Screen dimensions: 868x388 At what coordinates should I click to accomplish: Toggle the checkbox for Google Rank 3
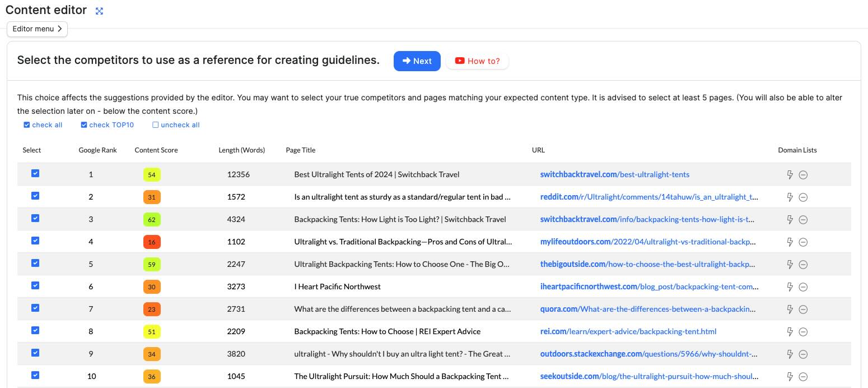click(x=35, y=218)
